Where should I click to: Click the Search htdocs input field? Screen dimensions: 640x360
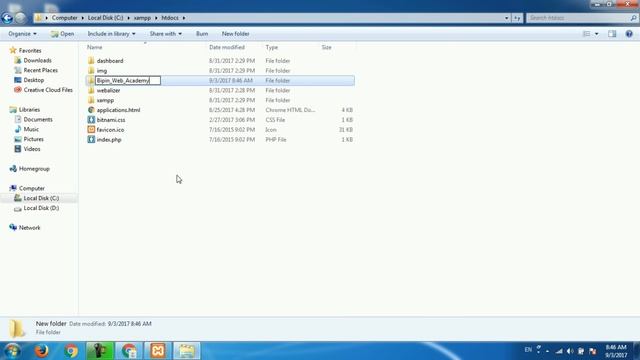point(579,18)
